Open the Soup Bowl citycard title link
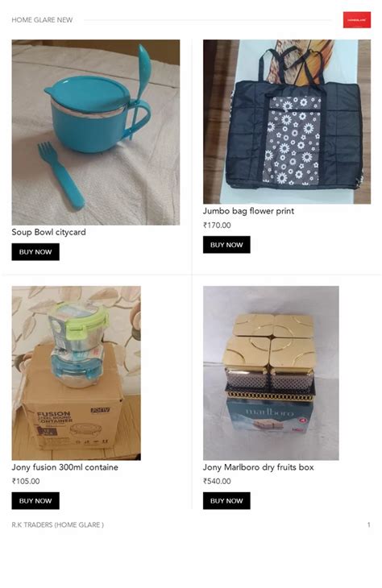 pyautogui.click(x=49, y=232)
